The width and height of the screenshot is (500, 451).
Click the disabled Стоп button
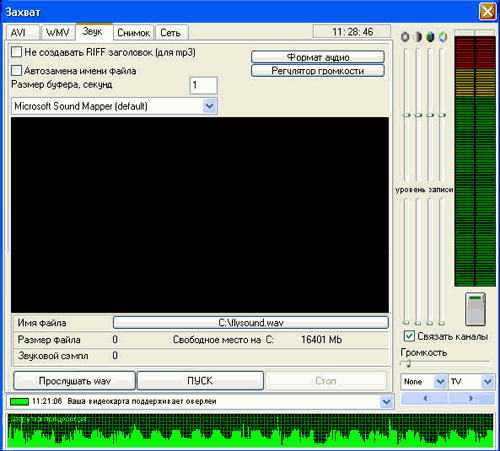326,381
